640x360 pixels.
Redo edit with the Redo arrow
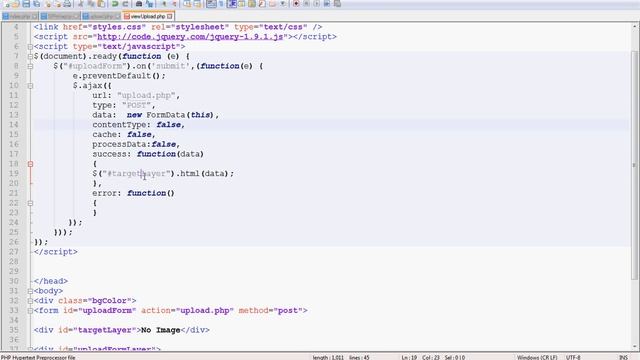click(125, 4)
